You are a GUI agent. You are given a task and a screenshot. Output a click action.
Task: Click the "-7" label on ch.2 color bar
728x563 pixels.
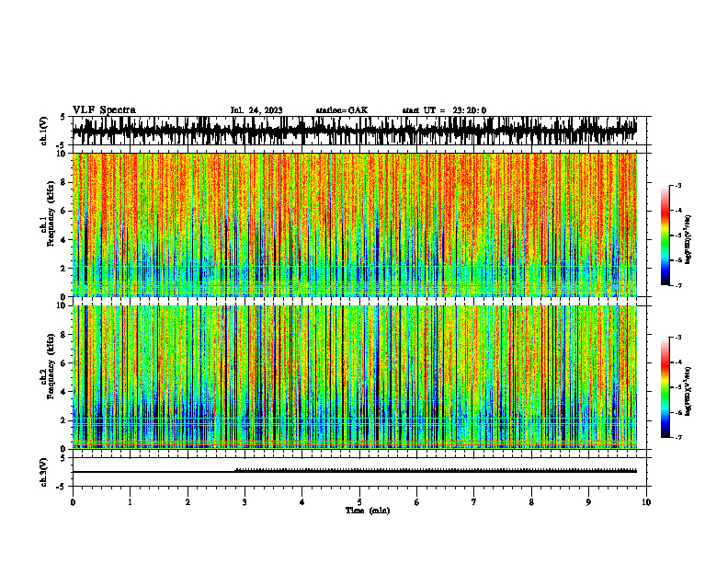678,437
